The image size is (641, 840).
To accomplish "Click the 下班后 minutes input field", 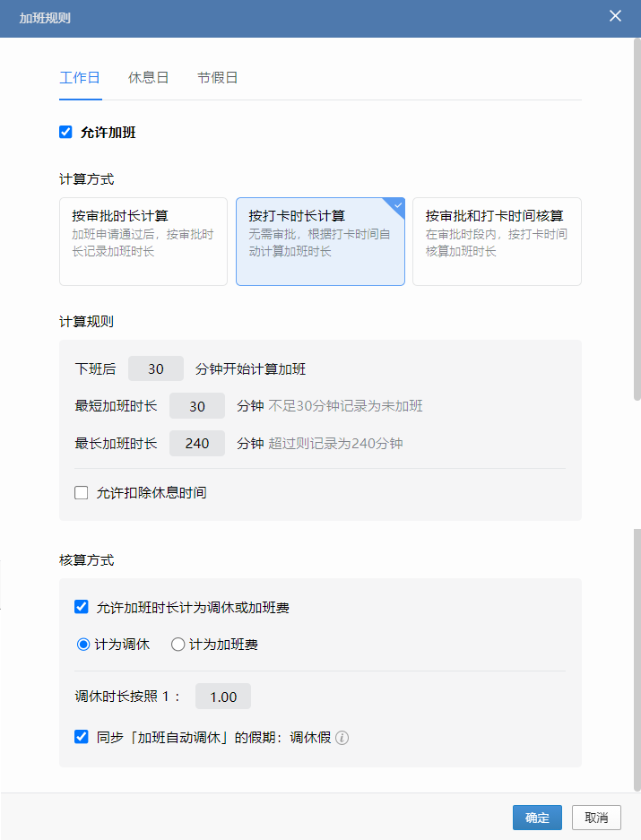I will click(x=156, y=368).
